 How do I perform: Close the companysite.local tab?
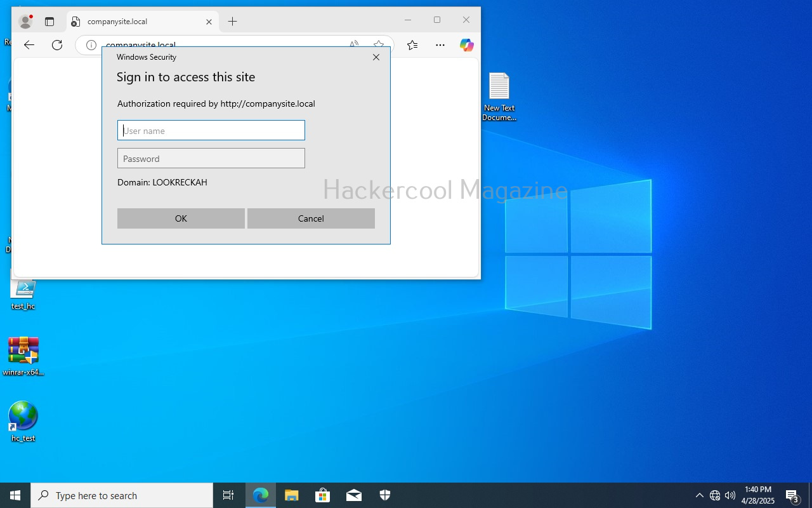pyautogui.click(x=209, y=22)
